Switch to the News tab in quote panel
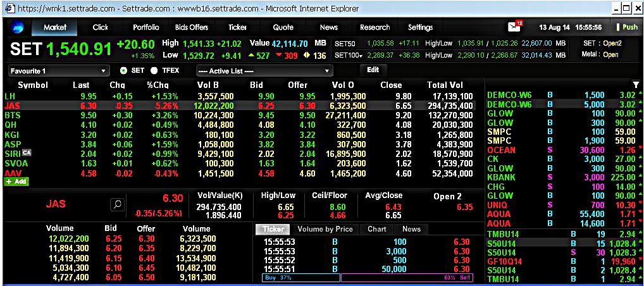This screenshot has width=644, height=286. (411, 229)
